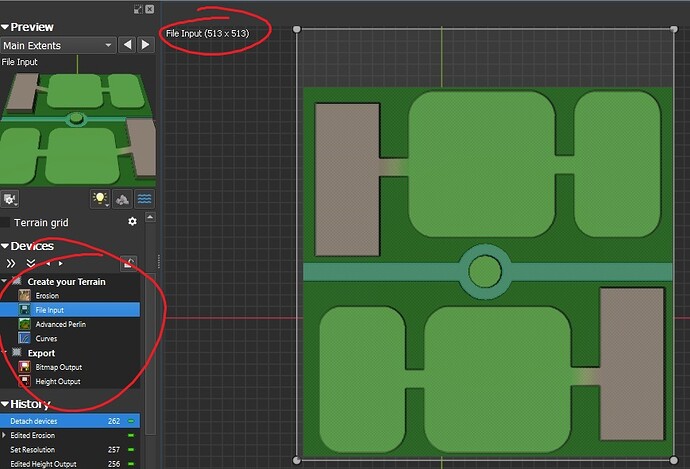Click the terrain mountain display icon
The width and height of the screenshot is (690, 469).
(x=122, y=199)
